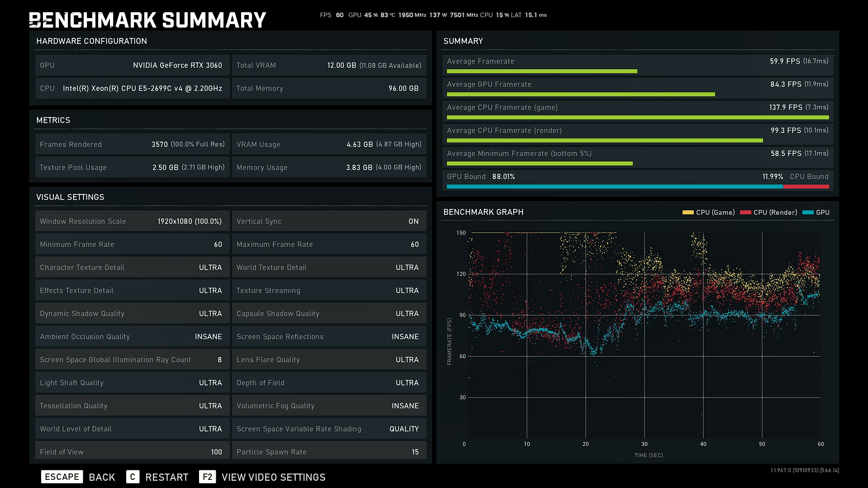Click the F2 key icon
The width and height of the screenshot is (868, 488).
pyautogui.click(x=207, y=477)
